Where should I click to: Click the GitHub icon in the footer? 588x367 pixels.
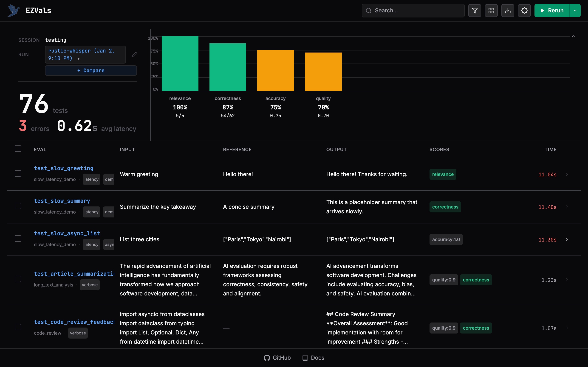tap(267, 358)
